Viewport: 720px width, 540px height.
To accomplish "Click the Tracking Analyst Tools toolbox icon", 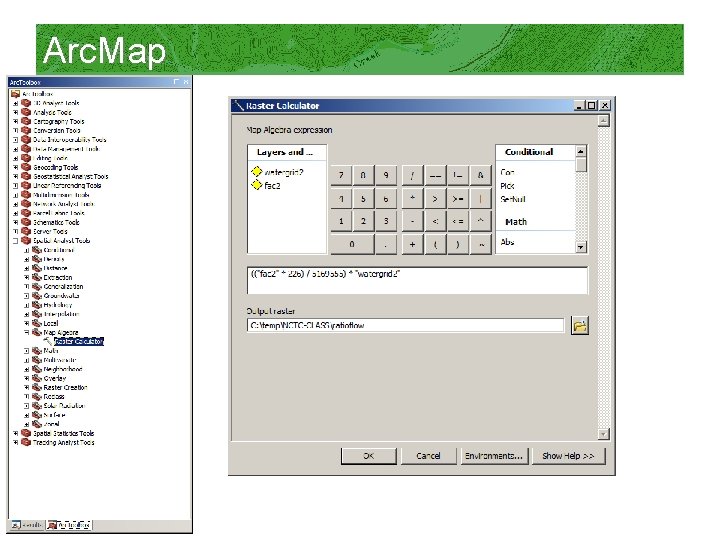I will tap(26, 442).
